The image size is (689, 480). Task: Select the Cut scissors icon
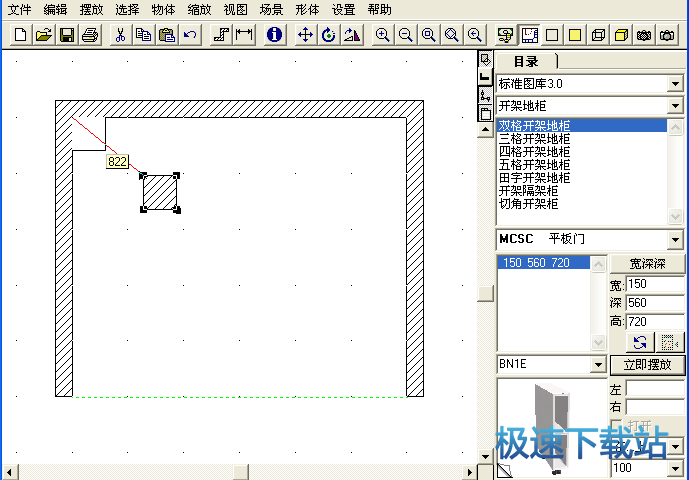click(120, 35)
